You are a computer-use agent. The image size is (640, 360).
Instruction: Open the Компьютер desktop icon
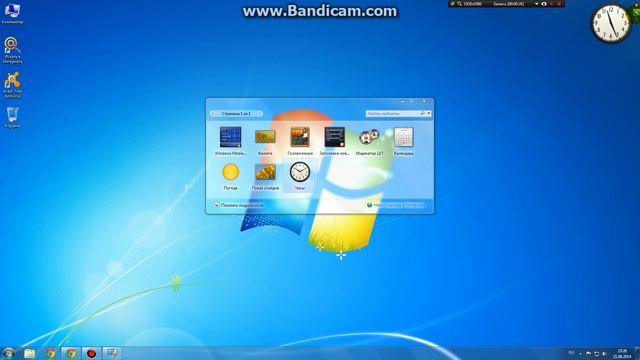[x=12, y=13]
